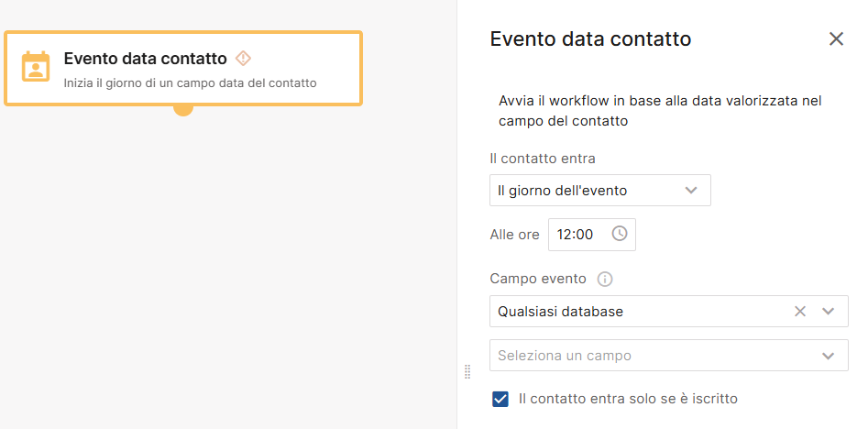The image size is (868, 429).
Task: Close the Evento data contatto side panel
Action: tap(836, 38)
